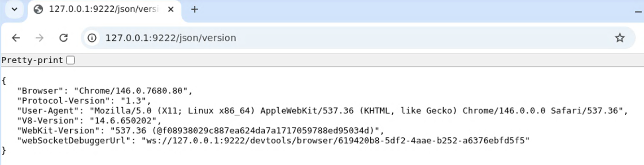Minimize the browser window
Screen dimensions: 644x165
638,12
